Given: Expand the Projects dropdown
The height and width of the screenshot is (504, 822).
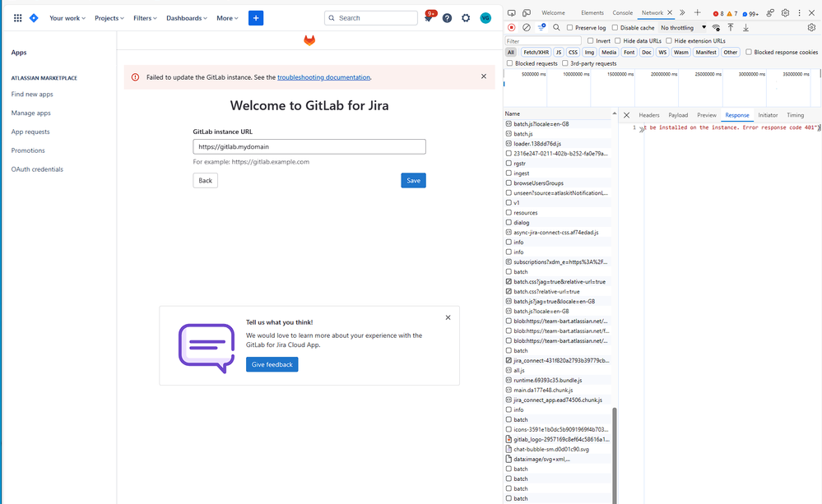Looking at the screenshot, I should click(x=109, y=18).
